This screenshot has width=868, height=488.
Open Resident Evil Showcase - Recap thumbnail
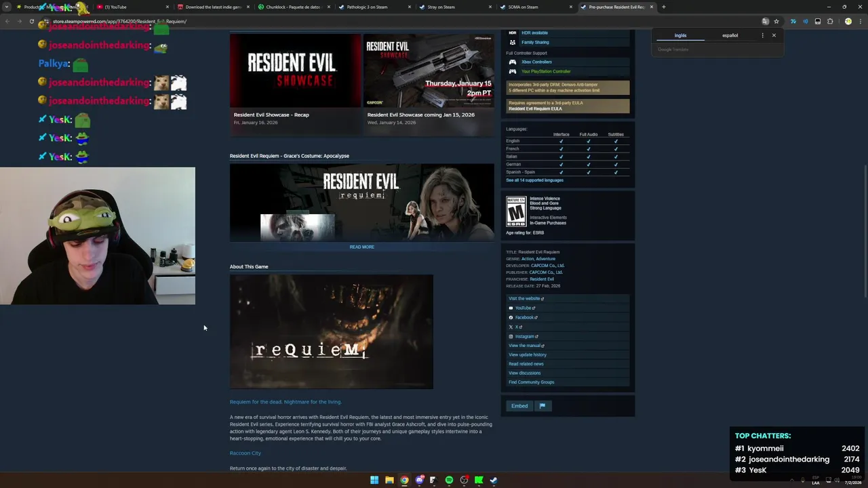point(296,70)
